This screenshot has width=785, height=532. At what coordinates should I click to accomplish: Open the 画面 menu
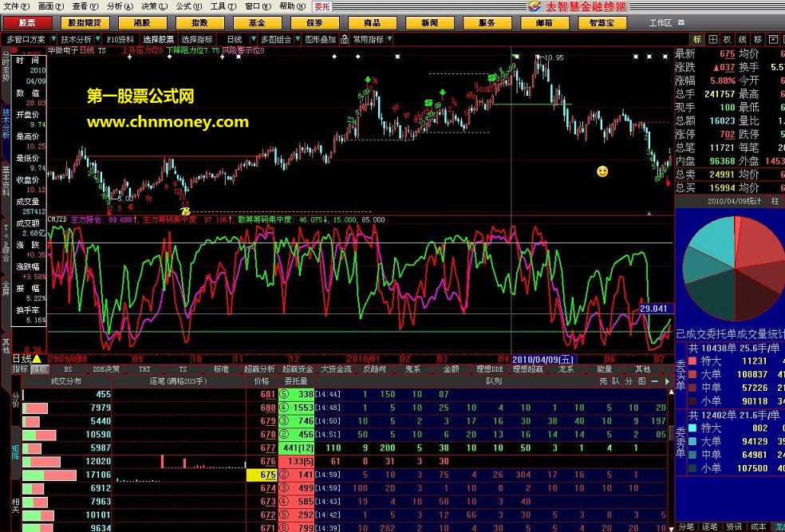pyautogui.click(x=51, y=6)
